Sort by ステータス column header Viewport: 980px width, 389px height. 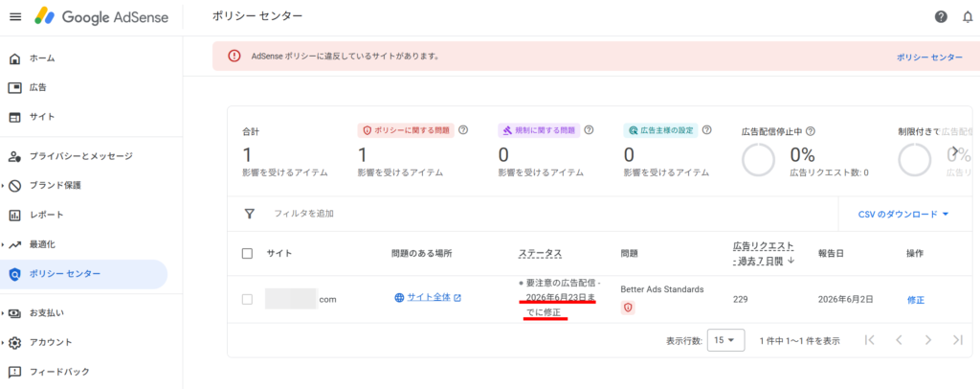click(x=540, y=253)
